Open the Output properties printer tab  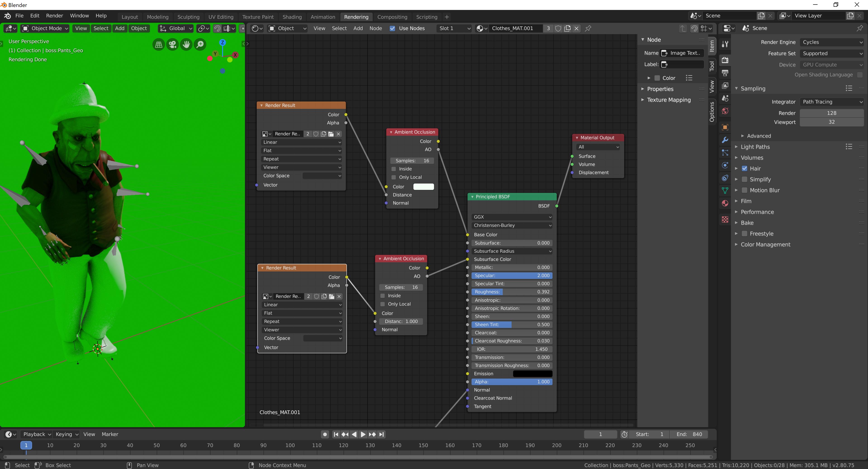click(x=725, y=73)
